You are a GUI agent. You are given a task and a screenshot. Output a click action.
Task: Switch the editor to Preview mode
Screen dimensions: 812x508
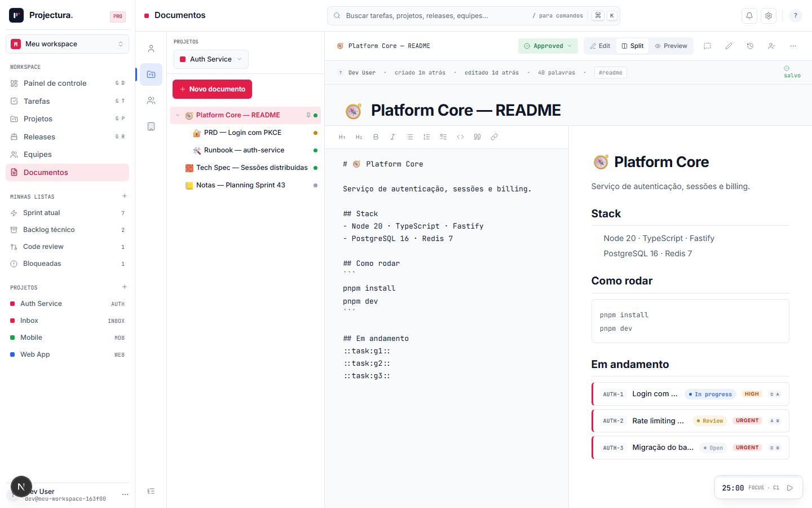coord(671,46)
